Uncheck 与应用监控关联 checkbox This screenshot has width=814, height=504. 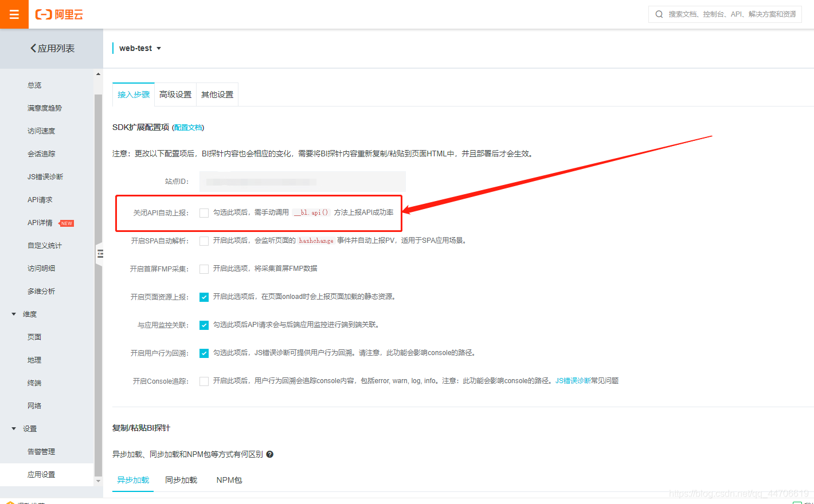pos(204,325)
